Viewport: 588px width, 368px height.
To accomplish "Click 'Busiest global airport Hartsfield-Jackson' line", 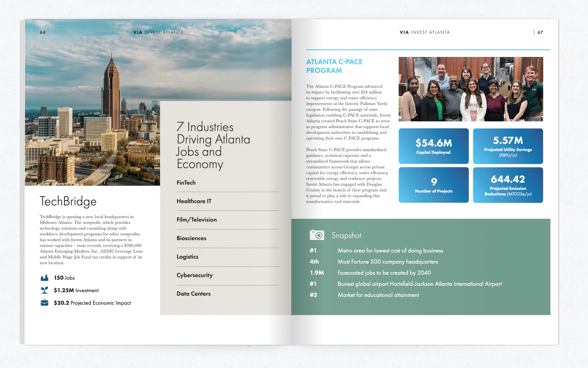I will click(x=420, y=284).
